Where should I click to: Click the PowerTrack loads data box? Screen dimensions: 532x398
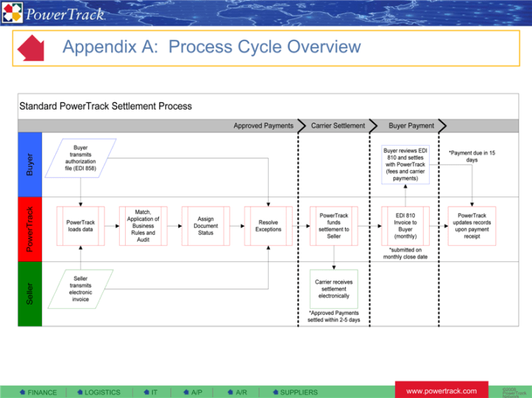[x=79, y=226]
